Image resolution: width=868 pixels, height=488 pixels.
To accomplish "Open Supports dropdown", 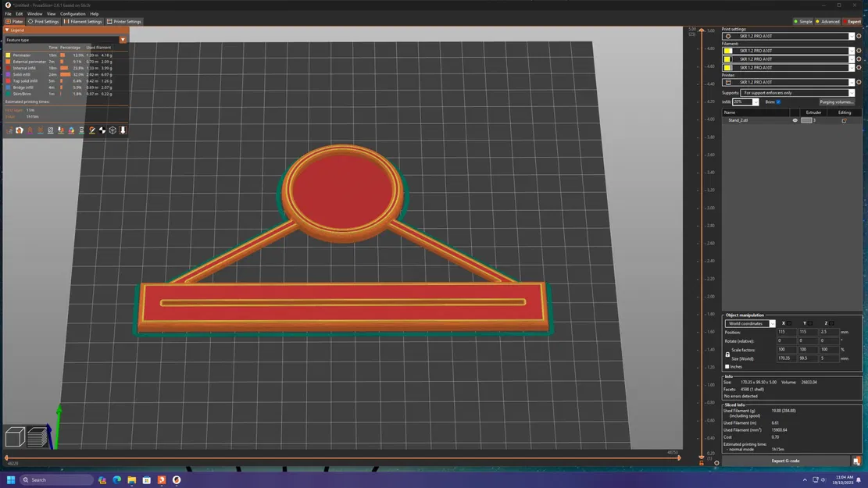I will click(x=797, y=93).
